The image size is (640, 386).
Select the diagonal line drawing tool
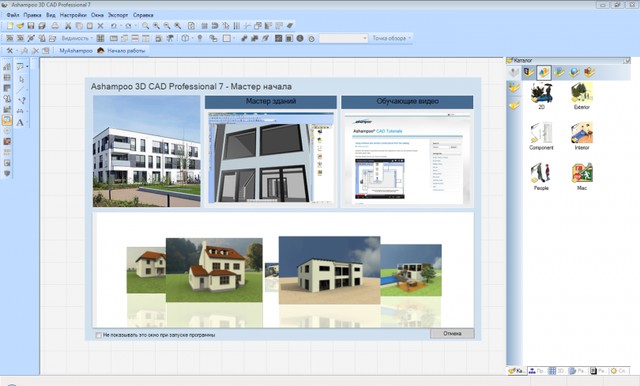[20, 89]
